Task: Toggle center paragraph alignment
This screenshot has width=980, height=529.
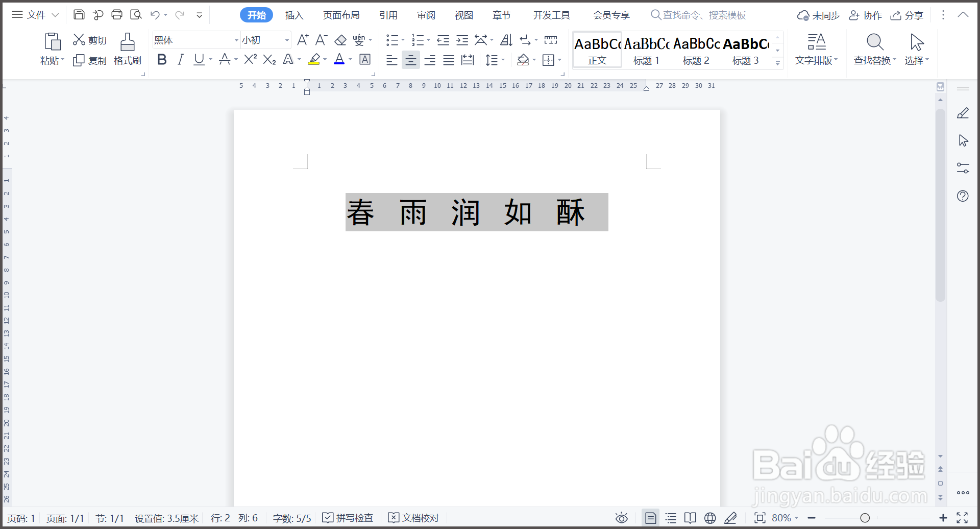Action: pos(411,60)
